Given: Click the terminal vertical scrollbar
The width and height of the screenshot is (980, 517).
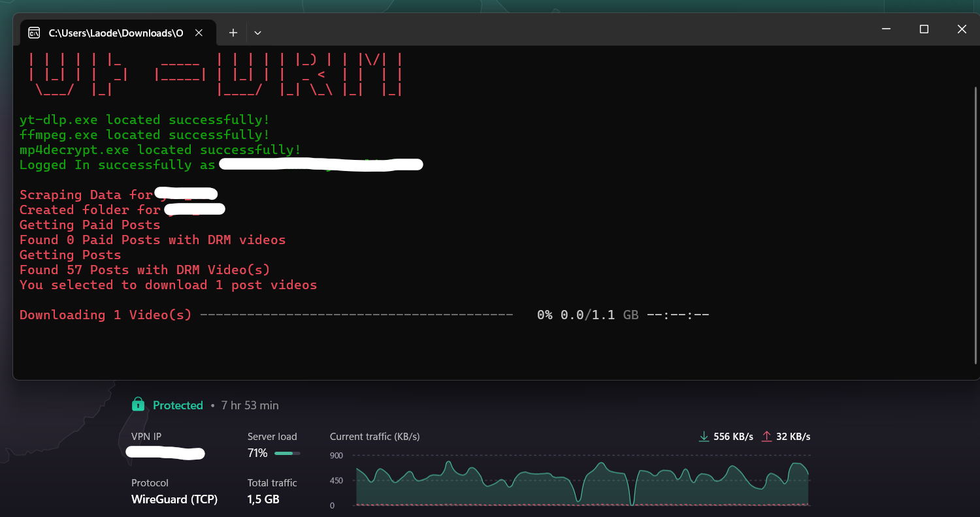Looking at the screenshot, I should click(x=975, y=222).
